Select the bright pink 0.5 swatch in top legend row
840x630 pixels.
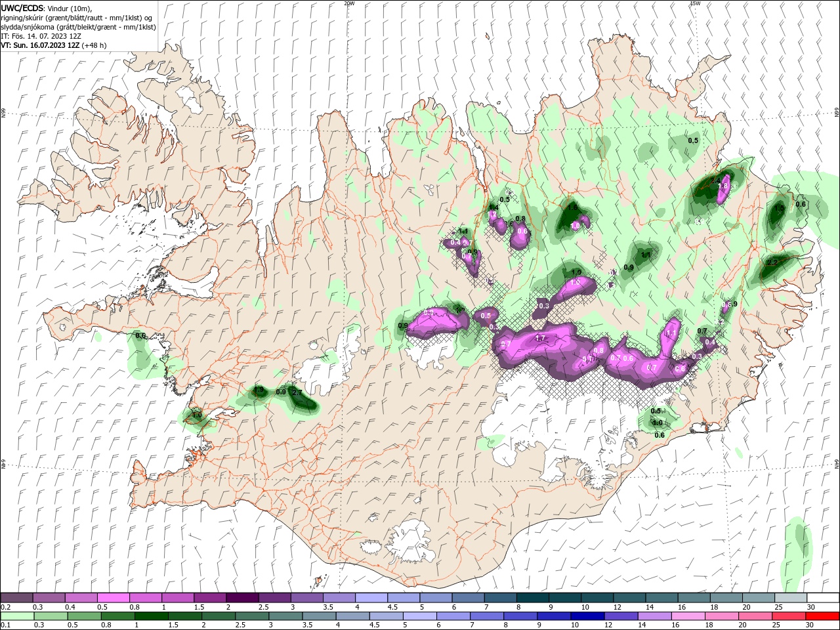pos(113,598)
